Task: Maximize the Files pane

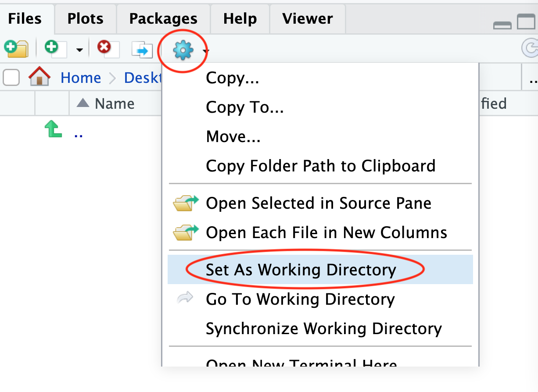Action: pyautogui.click(x=526, y=22)
